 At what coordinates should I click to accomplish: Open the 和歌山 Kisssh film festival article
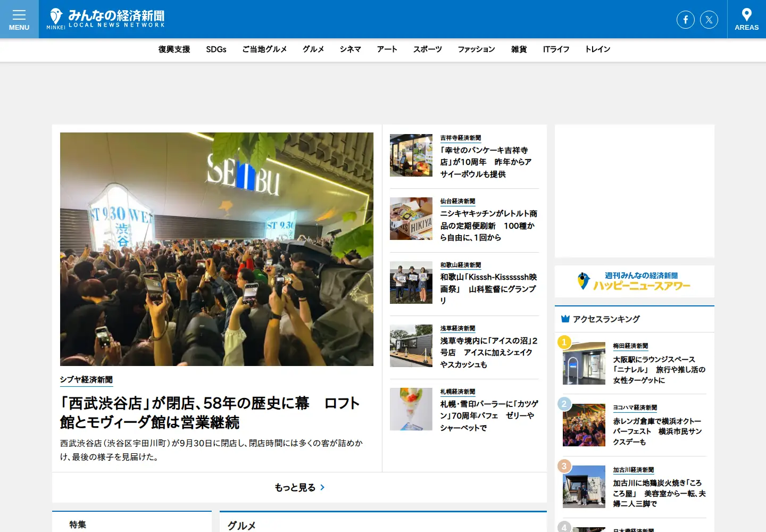coord(488,289)
